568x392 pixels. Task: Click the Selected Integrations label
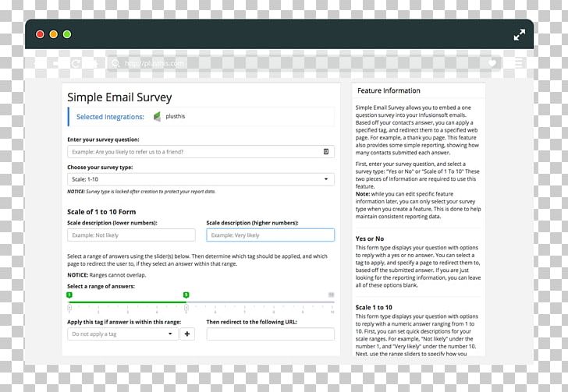coord(110,117)
